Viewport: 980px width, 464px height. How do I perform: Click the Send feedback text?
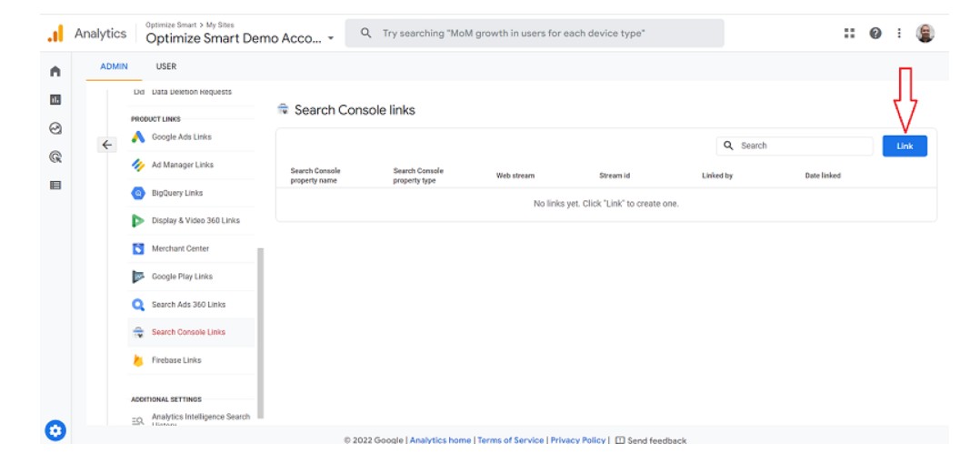657,440
